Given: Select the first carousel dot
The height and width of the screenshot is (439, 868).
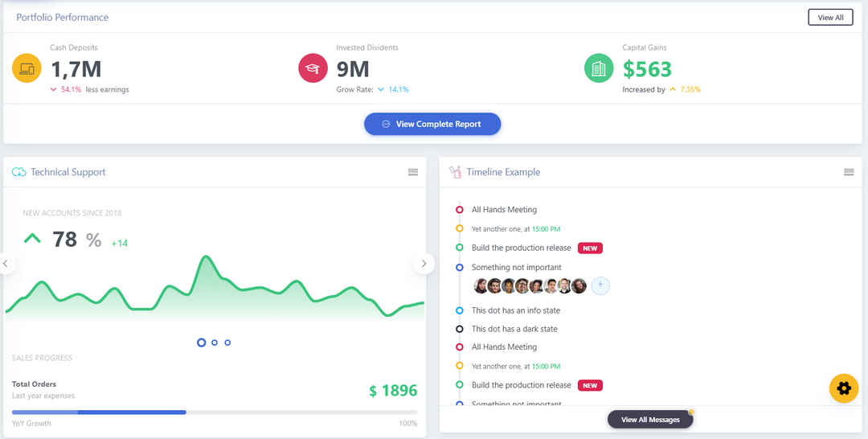Looking at the screenshot, I should coord(202,343).
